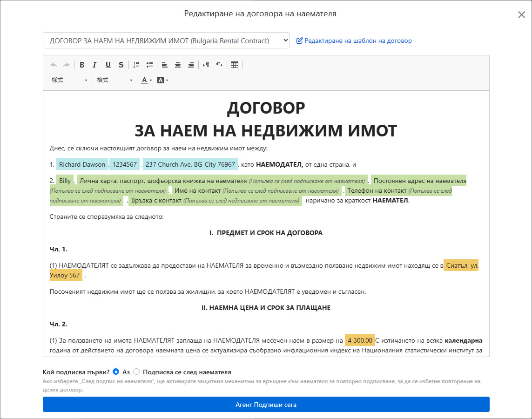
Task: Open the contract template selector dropdown
Action: click(x=166, y=41)
